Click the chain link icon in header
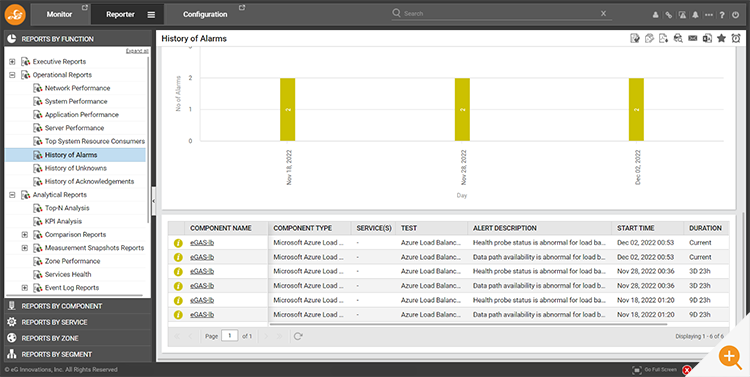Screen dimensions: 750x377 [669, 15]
